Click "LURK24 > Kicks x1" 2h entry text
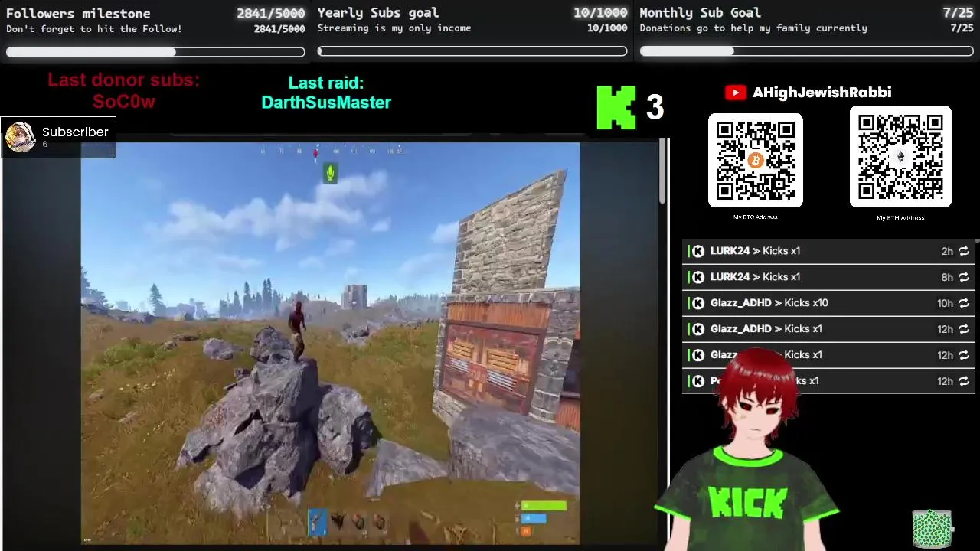This screenshot has width=980, height=551. 755,251
